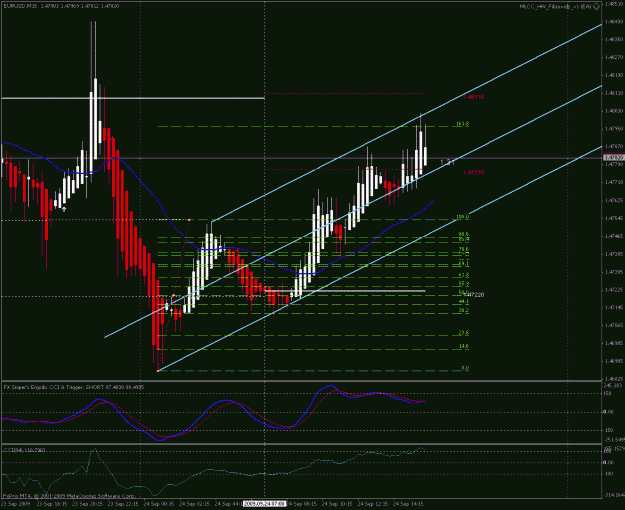Click the 23 Sep 2009 time axis label
The height and width of the screenshot is (510, 625).
15,504
